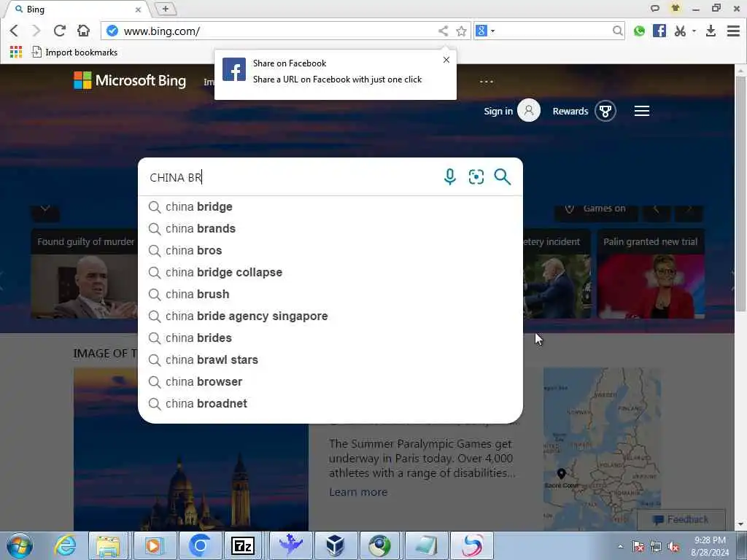
Task: Click the map thumbnail of Europe
Action: point(602,448)
